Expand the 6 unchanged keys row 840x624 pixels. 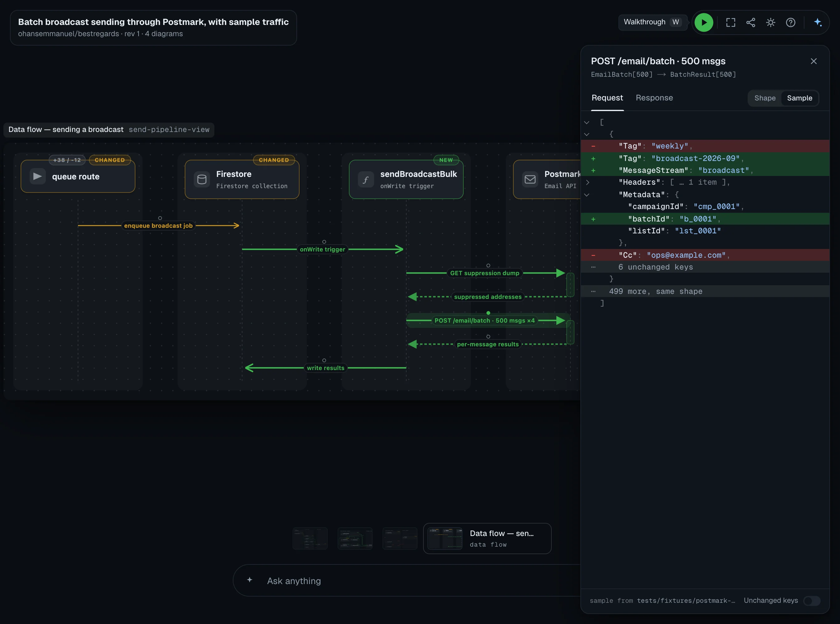coord(705,267)
